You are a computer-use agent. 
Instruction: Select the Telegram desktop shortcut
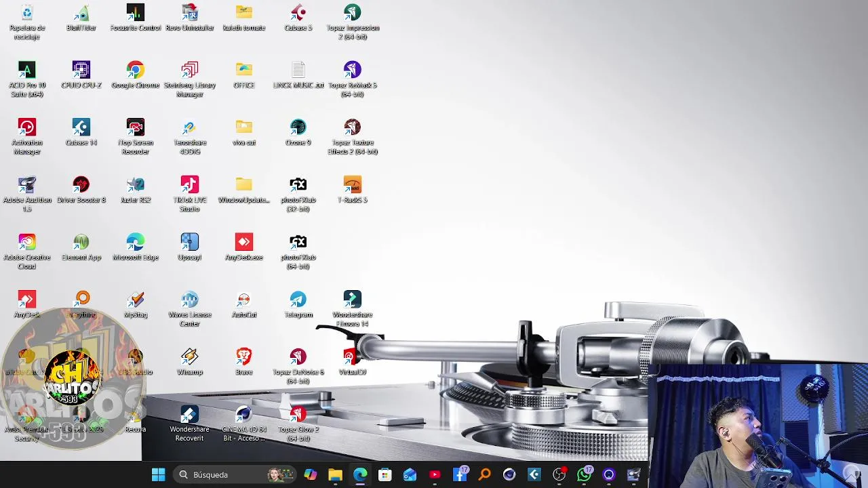click(x=298, y=306)
